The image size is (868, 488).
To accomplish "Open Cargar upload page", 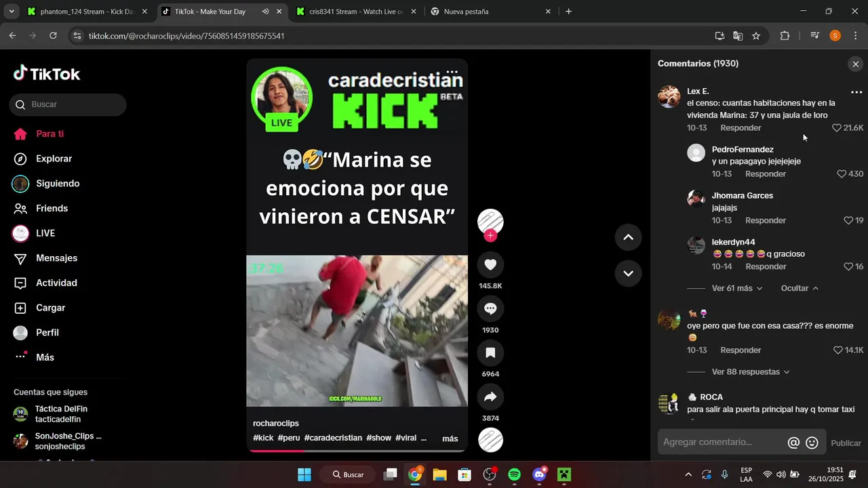I will pos(50,308).
